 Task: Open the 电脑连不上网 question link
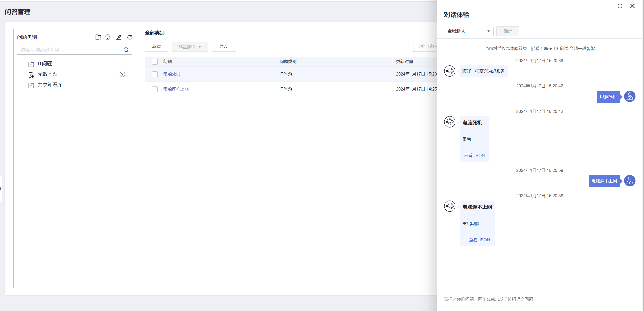click(176, 89)
